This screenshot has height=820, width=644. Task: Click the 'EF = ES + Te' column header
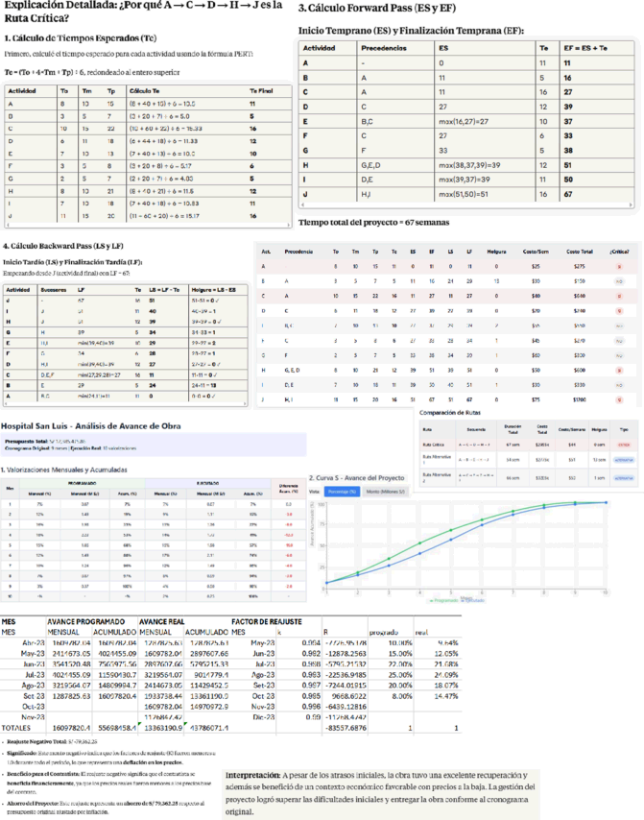coord(584,48)
